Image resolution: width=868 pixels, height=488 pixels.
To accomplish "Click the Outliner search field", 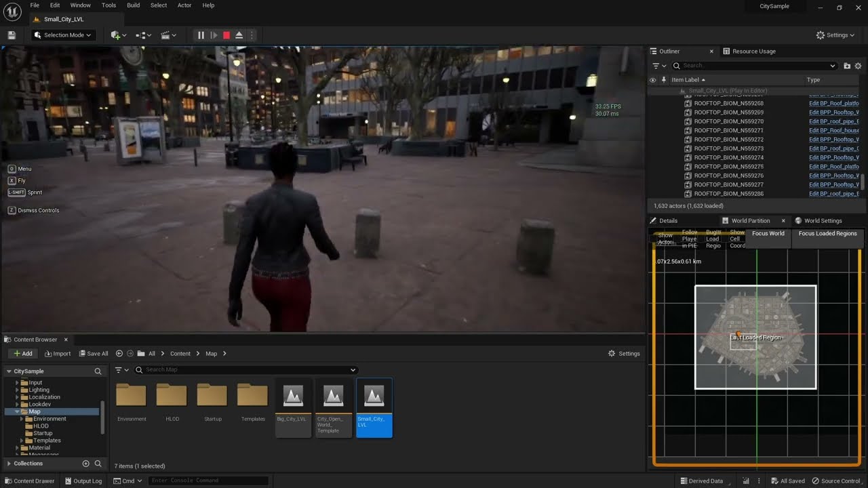I will point(754,66).
